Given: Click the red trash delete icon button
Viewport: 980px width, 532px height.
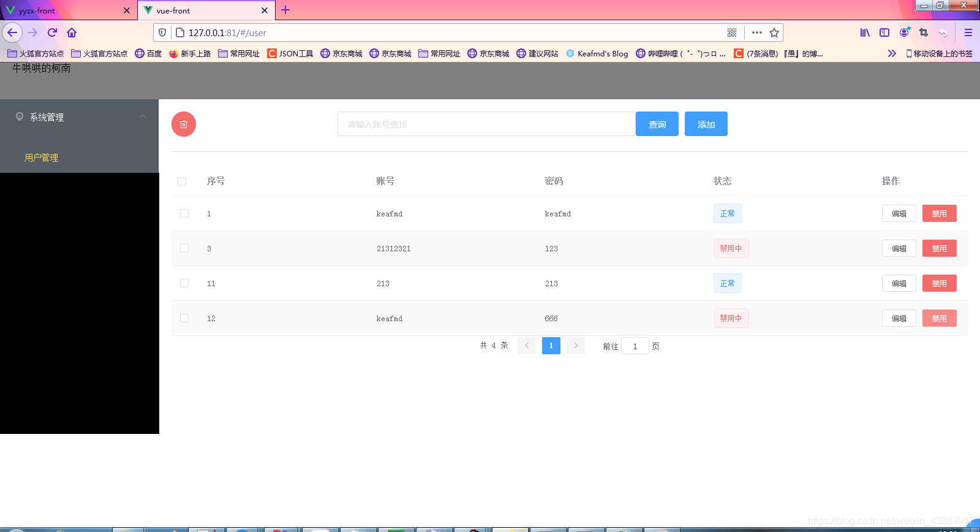Looking at the screenshot, I should (184, 124).
